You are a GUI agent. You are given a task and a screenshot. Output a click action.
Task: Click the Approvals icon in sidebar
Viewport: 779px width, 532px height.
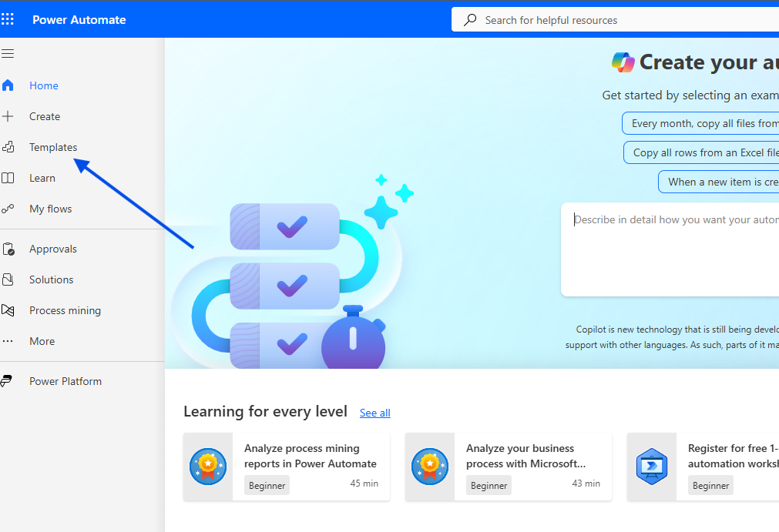(x=8, y=249)
